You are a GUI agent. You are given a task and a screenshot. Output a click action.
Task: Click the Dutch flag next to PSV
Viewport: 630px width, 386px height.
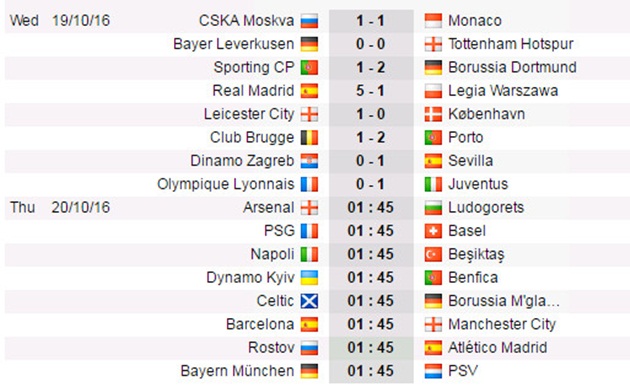pyautogui.click(x=433, y=371)
